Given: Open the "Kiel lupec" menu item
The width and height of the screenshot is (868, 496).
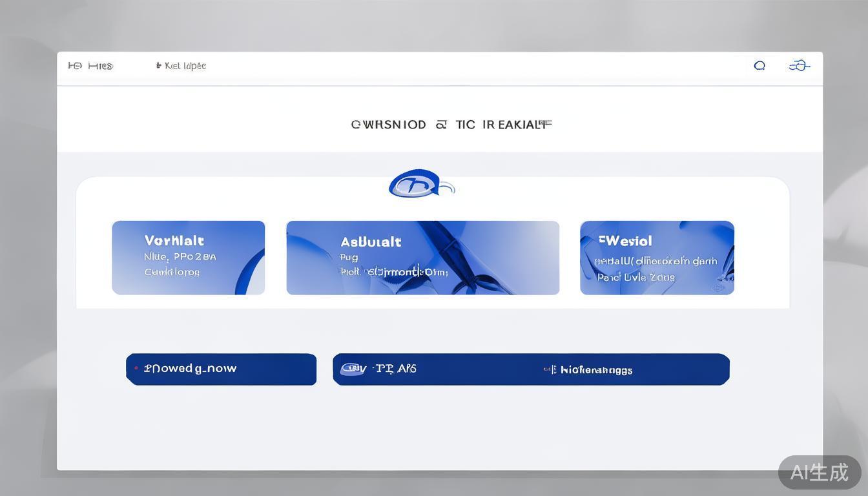Looking at the screenshot, I should coord(181,66).
